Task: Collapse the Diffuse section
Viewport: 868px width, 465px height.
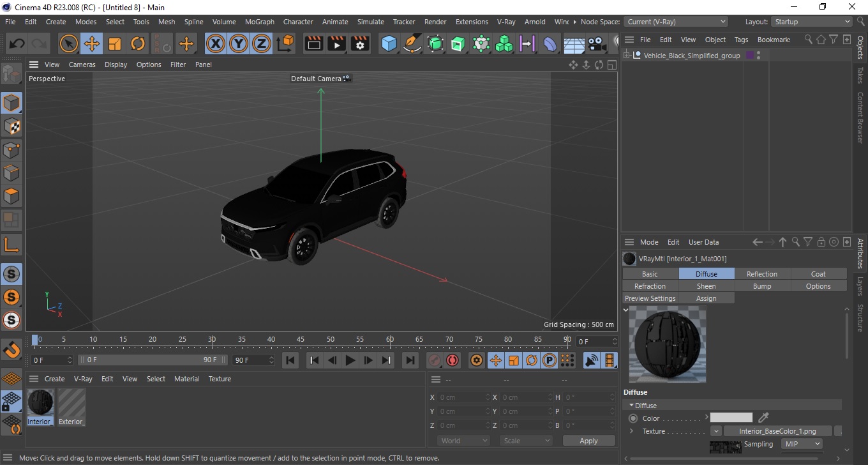Action: point(632,406)
